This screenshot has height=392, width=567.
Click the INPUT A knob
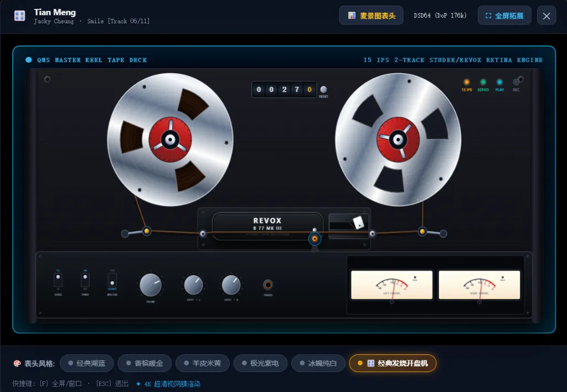coord(193,285)
